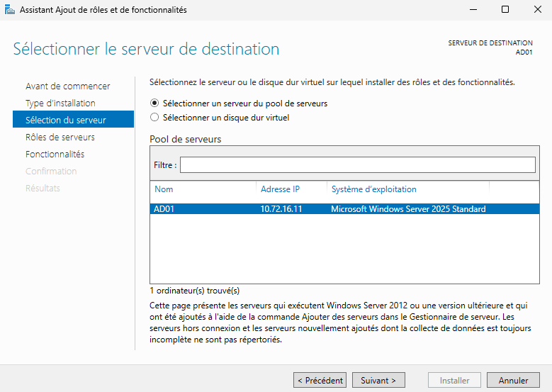The height and width of the screenshot is (392, 552).
Task: Select the AD01 server row
Action: tap(319, 209)
